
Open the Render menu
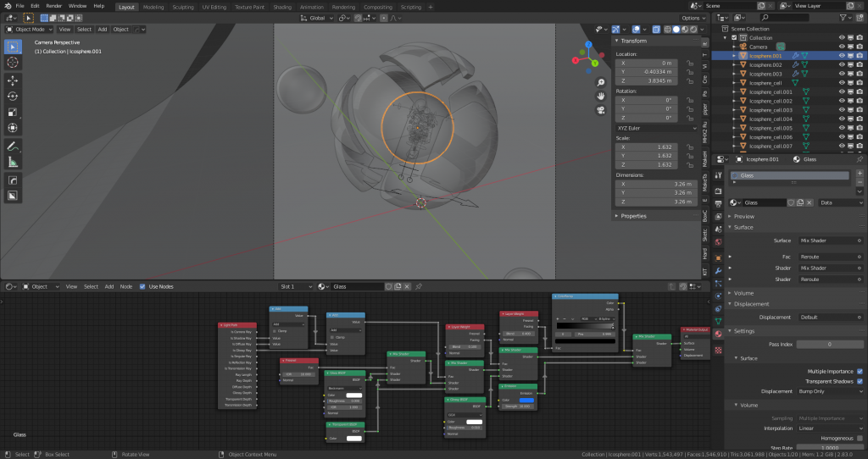(x=53, y=6)
